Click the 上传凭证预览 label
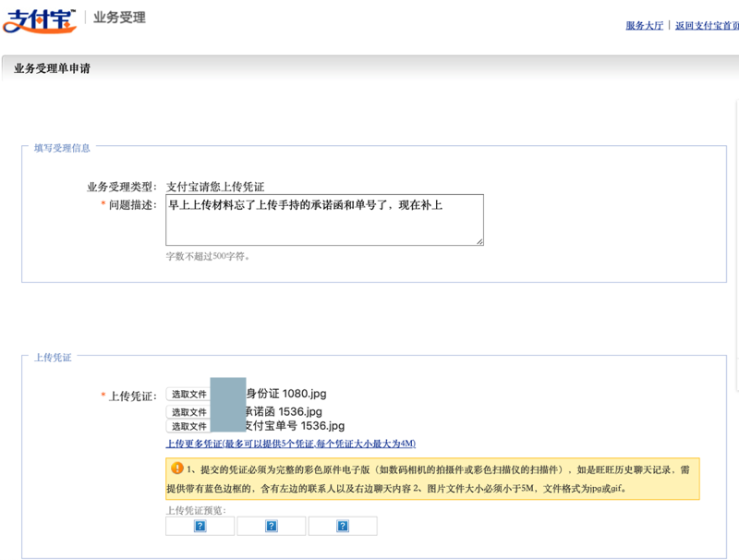Screen dimensions: 739x560 point(196,510)
